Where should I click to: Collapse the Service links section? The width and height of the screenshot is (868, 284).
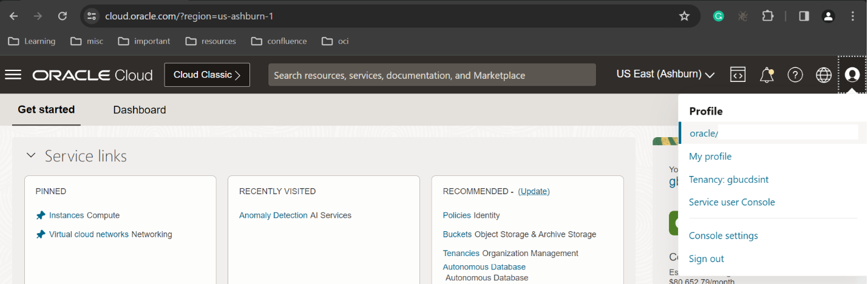tap(31, 156)
